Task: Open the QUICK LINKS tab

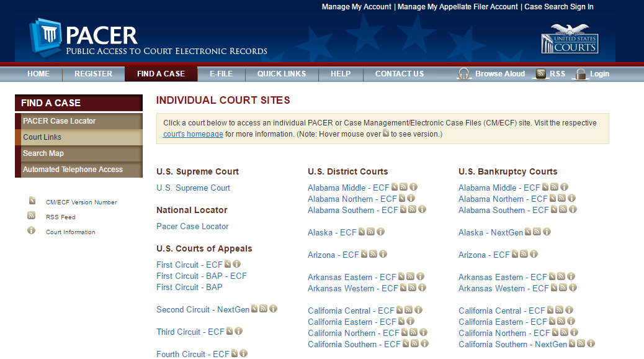Action: coord(282,74)
